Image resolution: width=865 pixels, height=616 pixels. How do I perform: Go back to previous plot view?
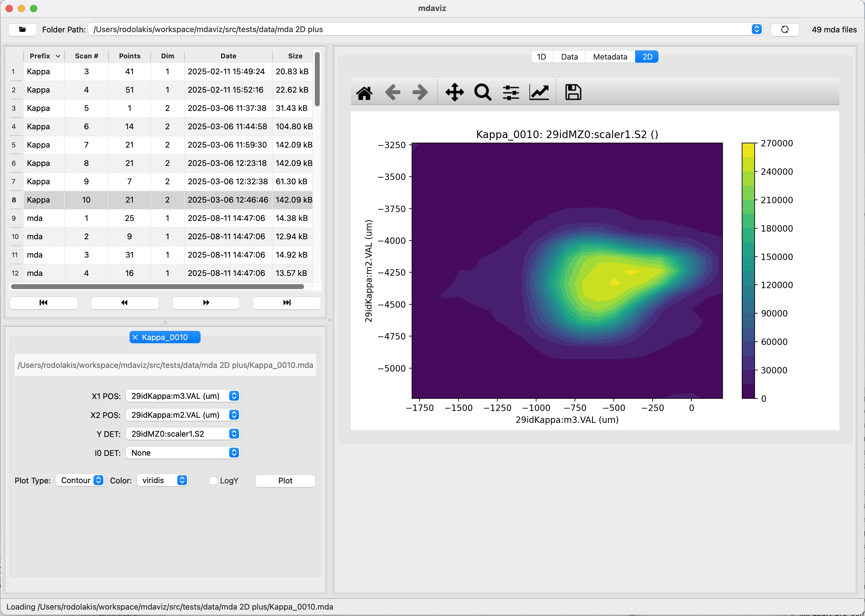(x=392, y=92)
